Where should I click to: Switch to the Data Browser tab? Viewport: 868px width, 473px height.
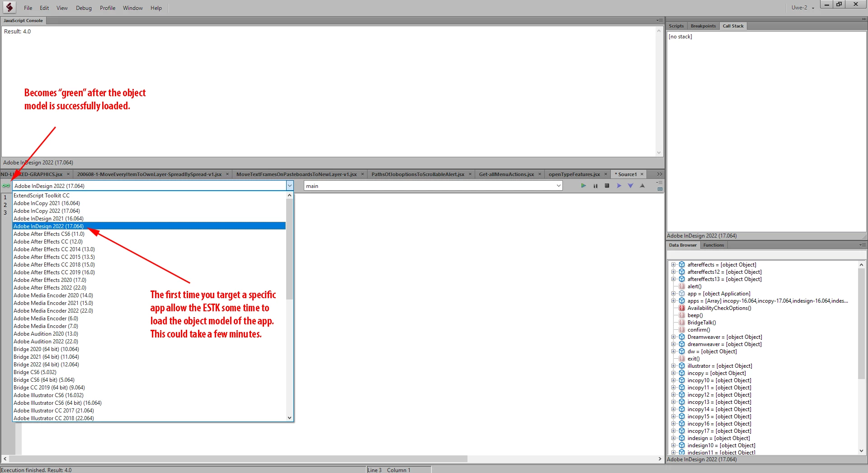coord(683,245)
